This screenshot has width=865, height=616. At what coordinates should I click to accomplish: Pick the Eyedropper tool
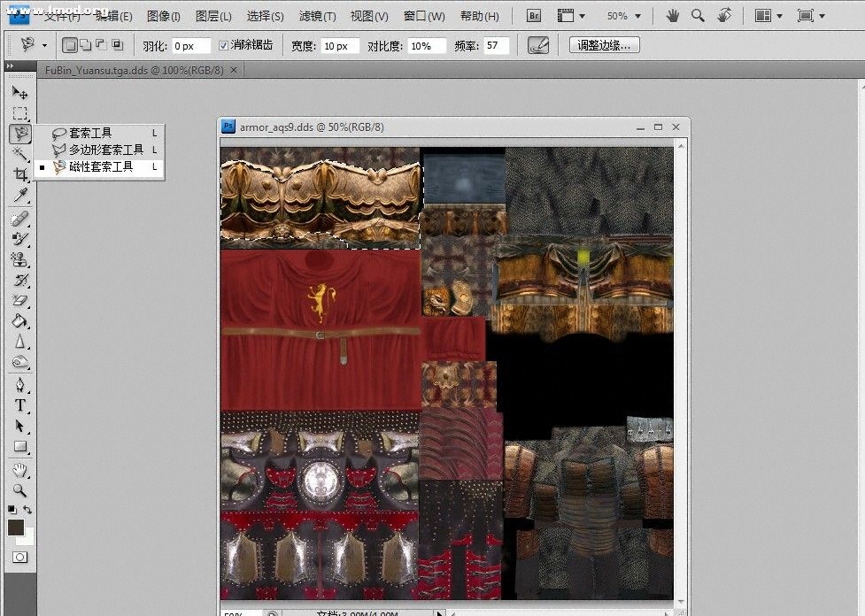19,196
